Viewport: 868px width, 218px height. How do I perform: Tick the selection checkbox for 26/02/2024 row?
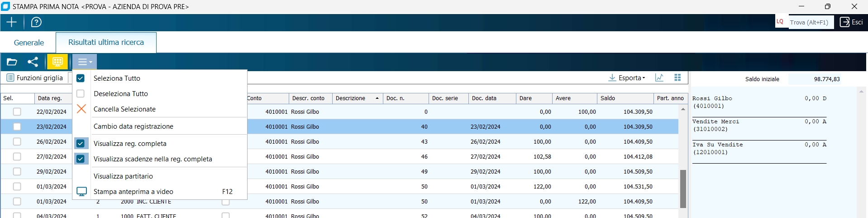pos(17,141)
